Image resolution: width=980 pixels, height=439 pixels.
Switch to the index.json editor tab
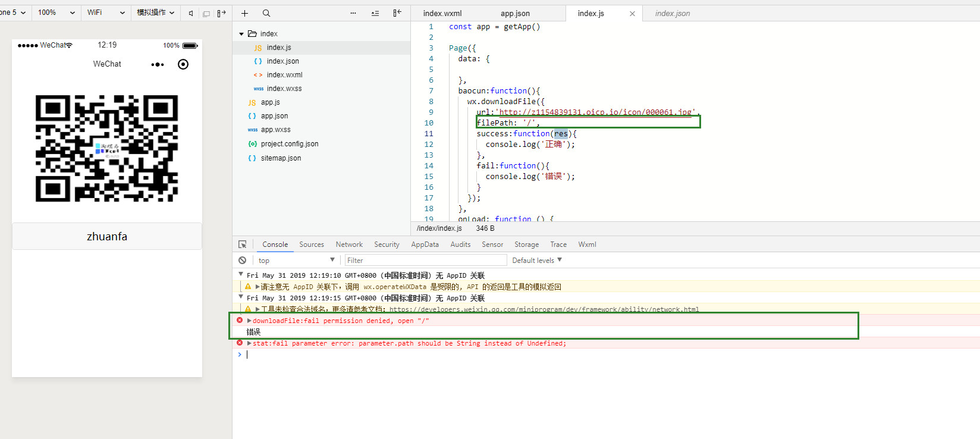[x=673, y=13]
